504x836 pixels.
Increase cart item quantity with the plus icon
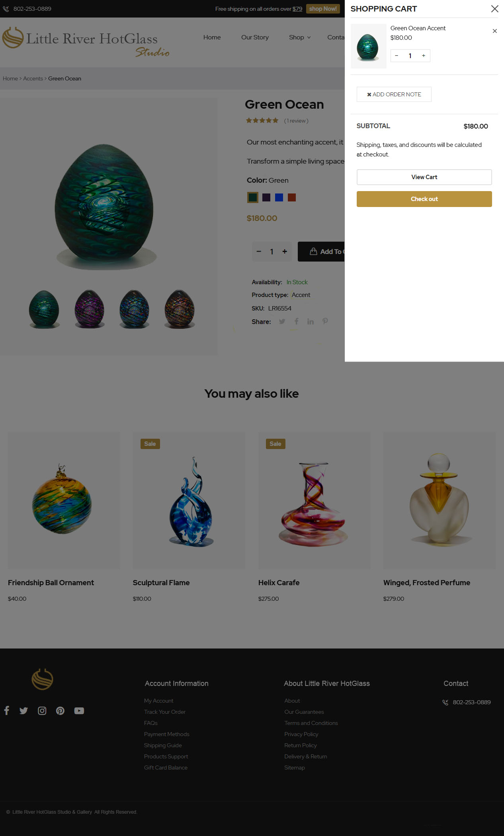pos(423,56)
